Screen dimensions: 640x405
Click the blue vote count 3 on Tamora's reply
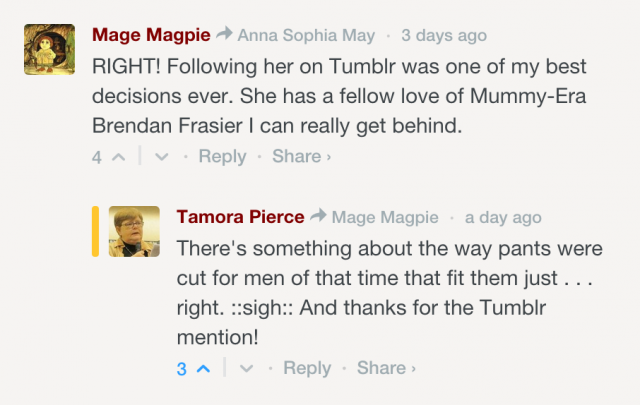[x=182, y=369]
